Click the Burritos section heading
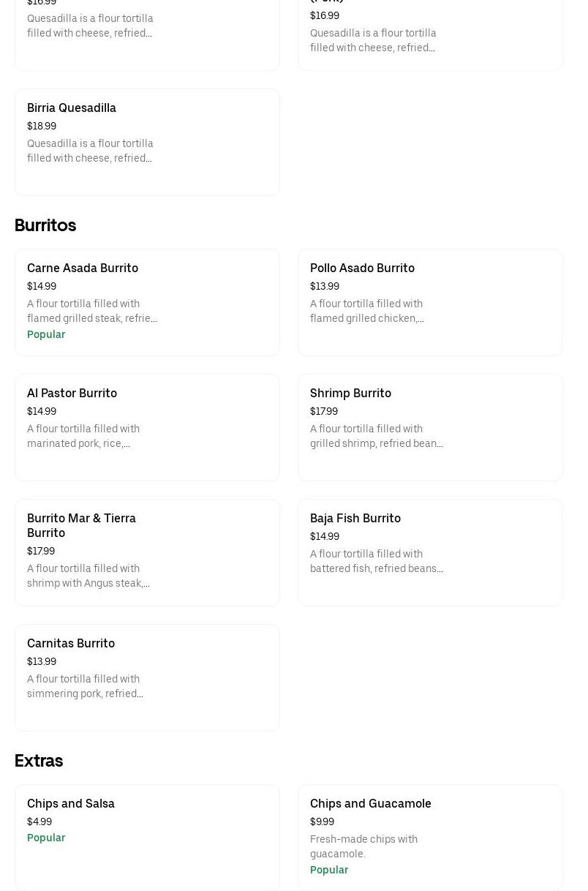Screen dimensions: 588x891 (x=45, y=225)
